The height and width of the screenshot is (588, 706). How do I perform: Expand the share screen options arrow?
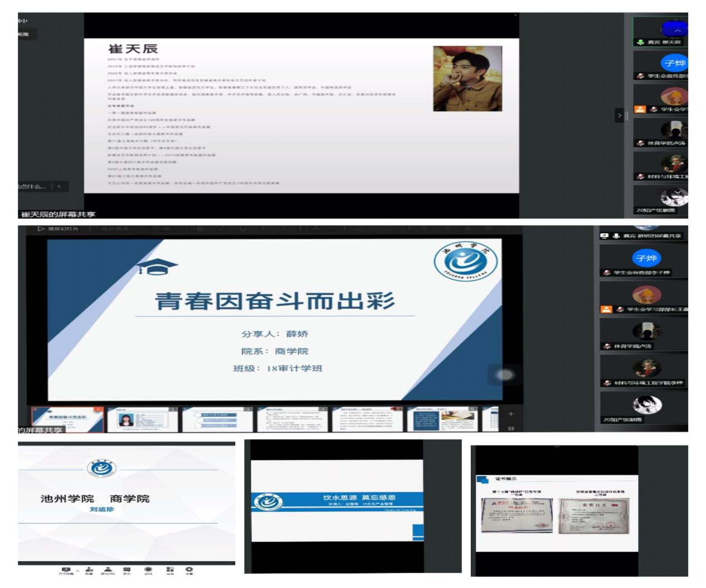tap(78, 570)
